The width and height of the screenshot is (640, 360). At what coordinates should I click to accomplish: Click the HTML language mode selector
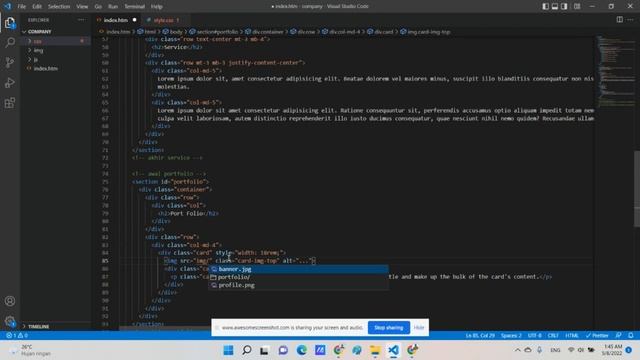tap(572, 336)
